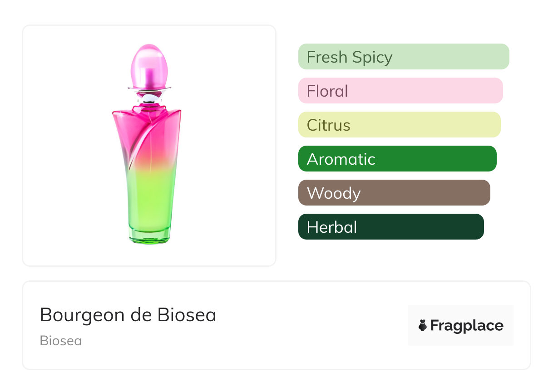The height and width of the screenshot is (392, 553).
Task: Open the Biosea brand link below the title
Action: pos(61,341)
